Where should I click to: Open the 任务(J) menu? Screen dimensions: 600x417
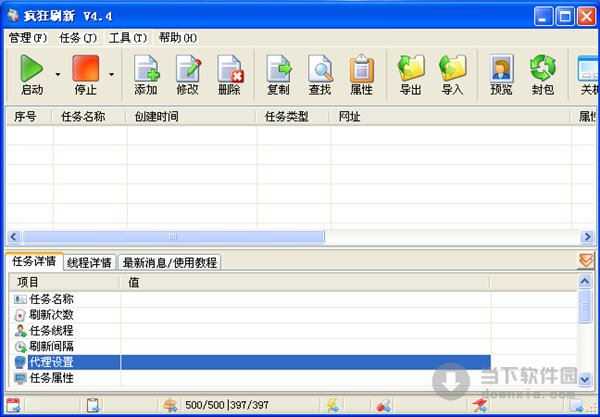(x=78, y=38)
